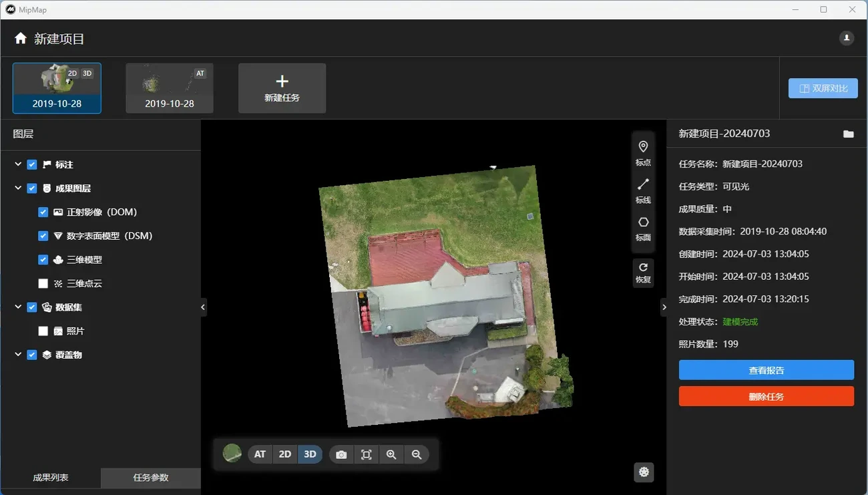This screenshot has width=868, height=495.
Task: Switch to the 任务参数 tab
Action: (x=151, y=478)
